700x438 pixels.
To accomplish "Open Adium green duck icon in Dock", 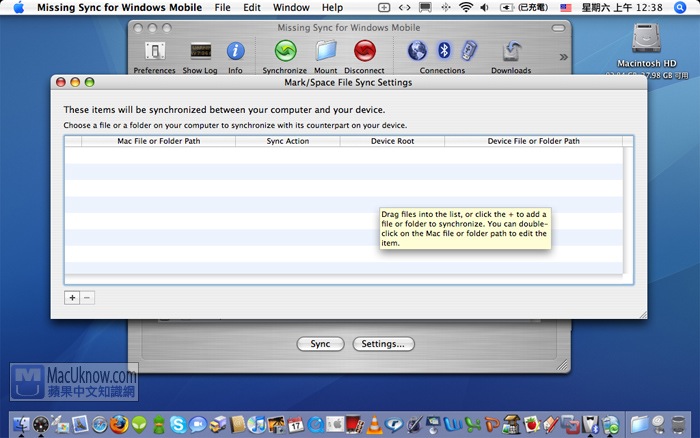I will tap(158, 424).
